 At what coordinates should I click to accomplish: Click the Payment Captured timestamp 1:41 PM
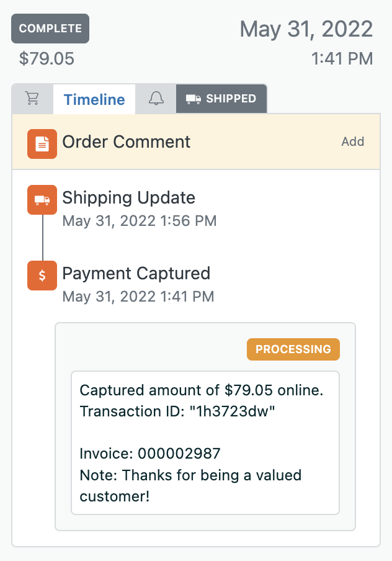(138, 297)
